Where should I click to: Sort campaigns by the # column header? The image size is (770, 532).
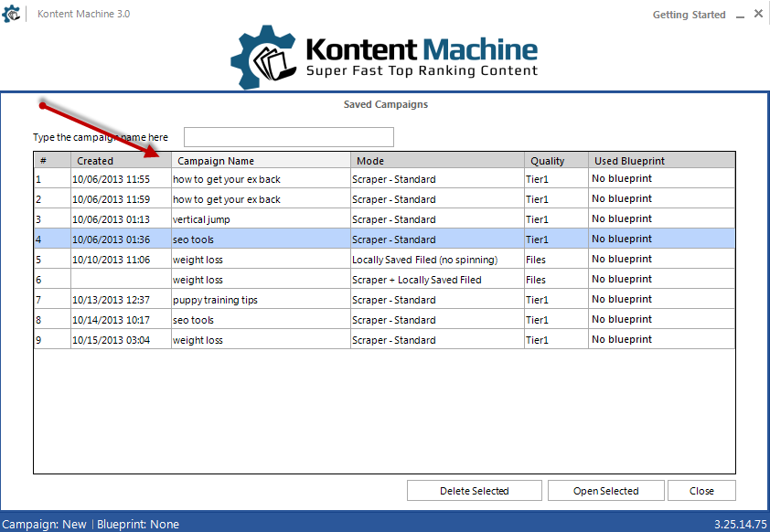pos(52,161)
